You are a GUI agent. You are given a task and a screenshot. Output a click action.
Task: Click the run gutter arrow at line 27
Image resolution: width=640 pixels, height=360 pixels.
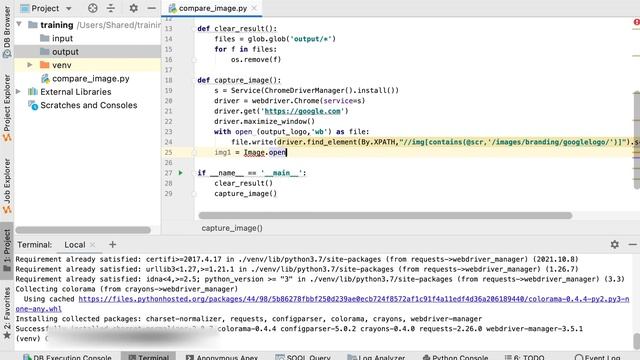[x=180, y=173]
